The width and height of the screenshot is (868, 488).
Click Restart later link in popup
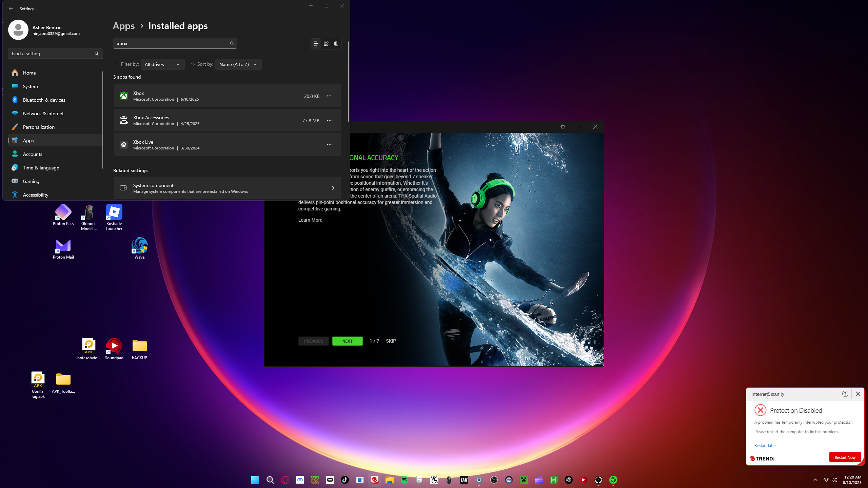coord(765,446)
